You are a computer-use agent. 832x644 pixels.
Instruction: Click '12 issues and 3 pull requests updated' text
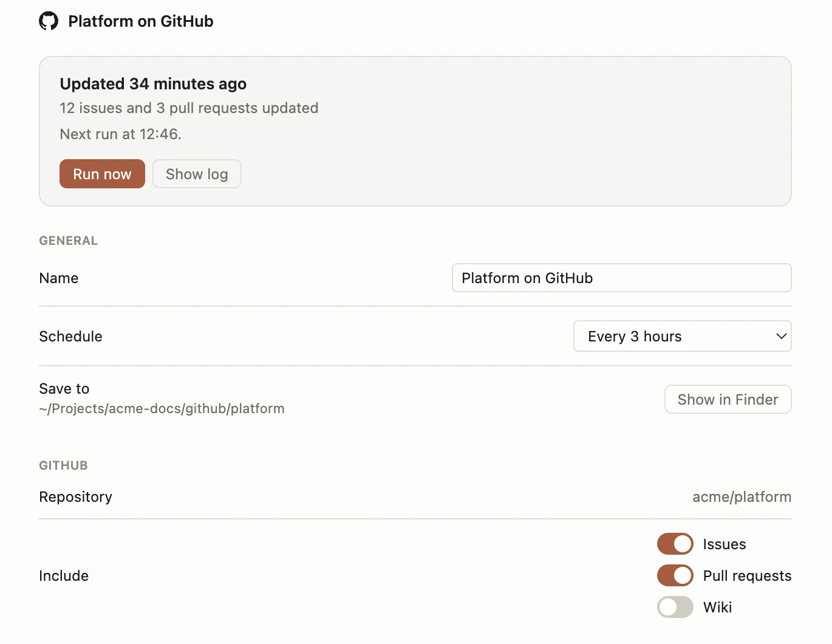(189, 108)
